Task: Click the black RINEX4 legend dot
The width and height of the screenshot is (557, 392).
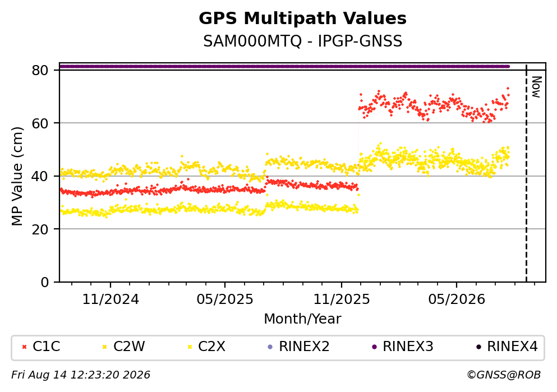Action: pyautogui.click(x=478, y=347)
